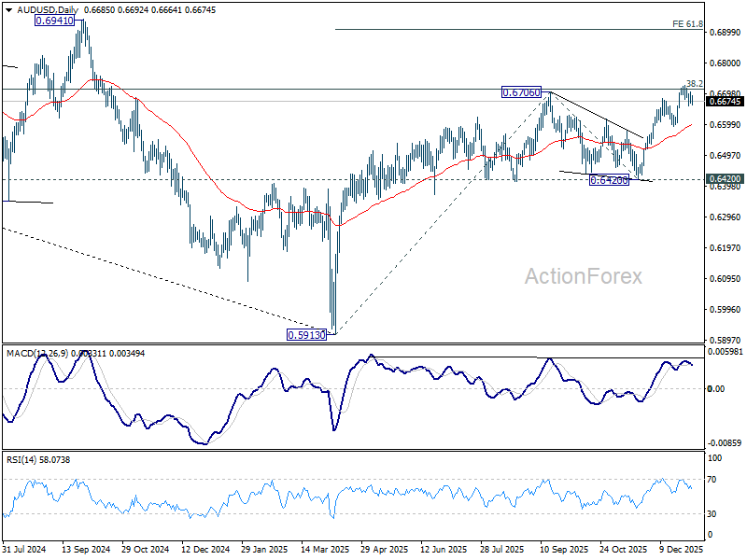747x560 pixels.
Task: Click the ActionForex watermark
Action: 583,276
